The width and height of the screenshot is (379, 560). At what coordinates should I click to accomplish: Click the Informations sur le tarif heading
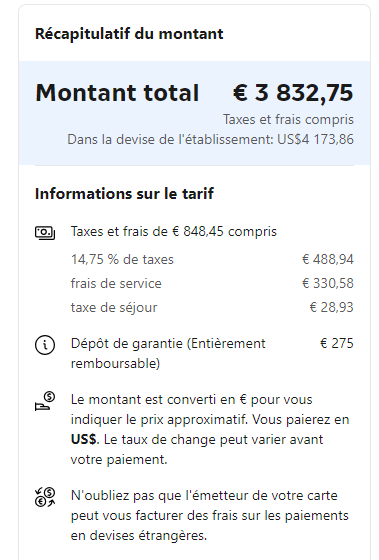[124, 194]
